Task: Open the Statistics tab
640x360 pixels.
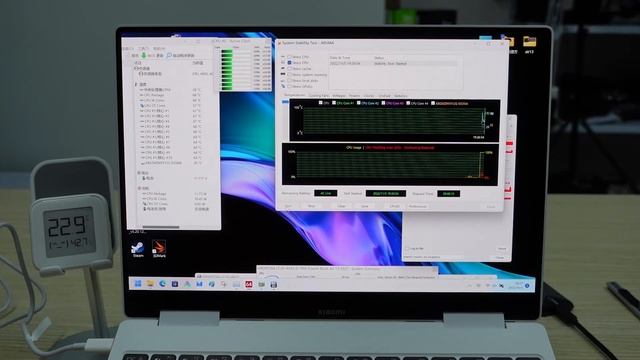Action: point(401,96)
